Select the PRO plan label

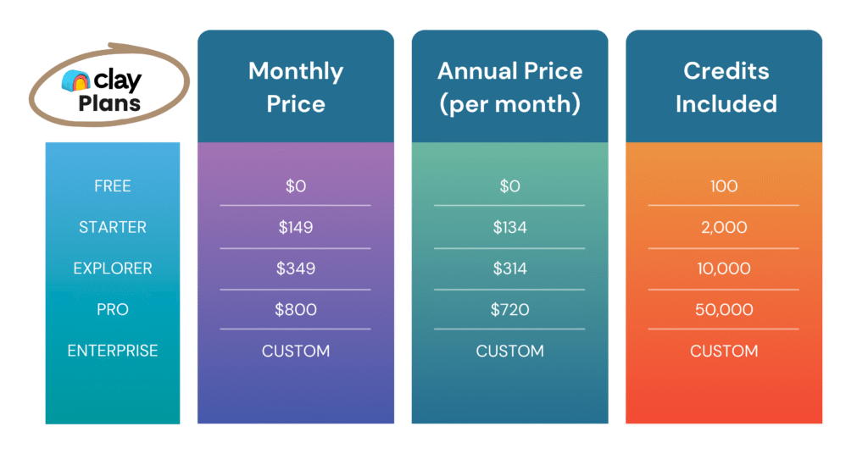click(113, 309)
